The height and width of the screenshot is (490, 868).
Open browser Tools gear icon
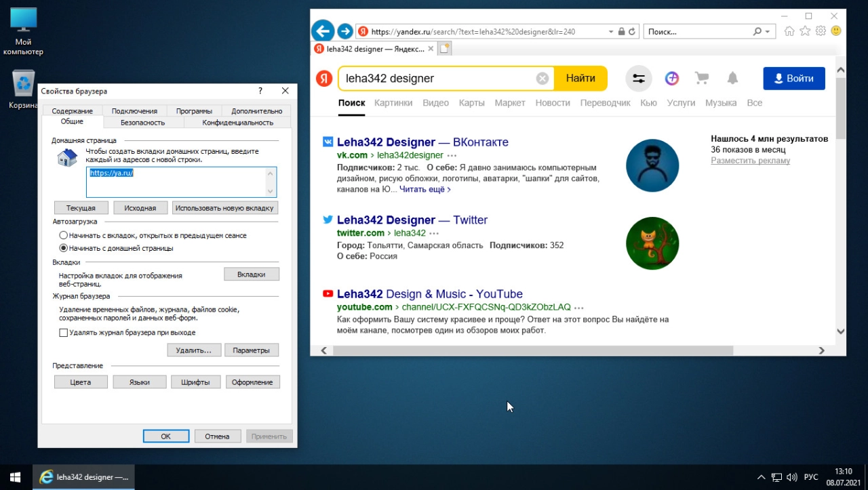(x=821, y=31)
